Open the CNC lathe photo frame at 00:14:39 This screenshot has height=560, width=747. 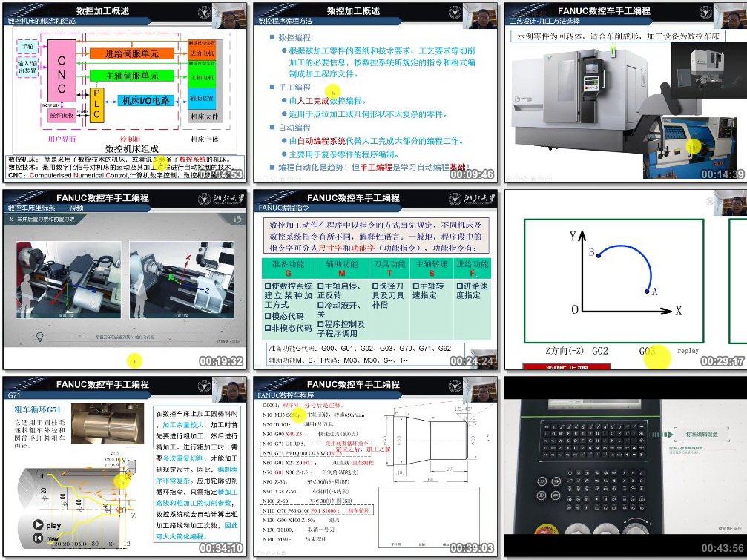625,93
